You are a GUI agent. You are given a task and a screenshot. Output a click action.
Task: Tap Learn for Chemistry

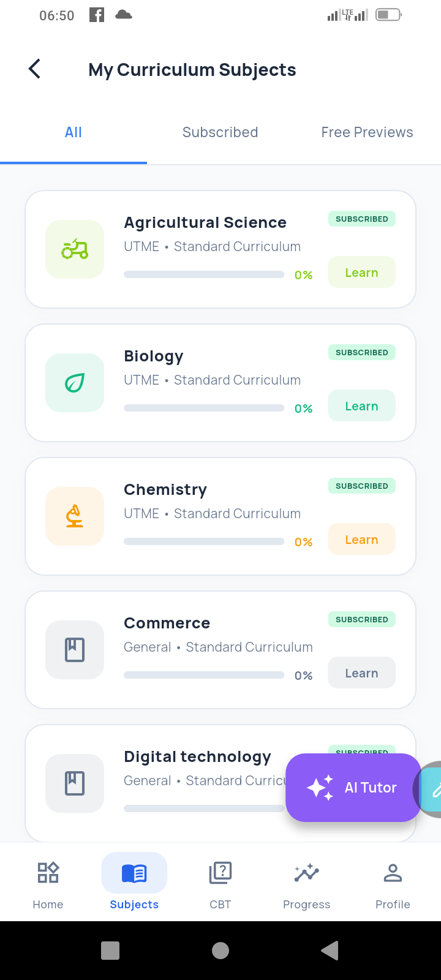point(361,540)
